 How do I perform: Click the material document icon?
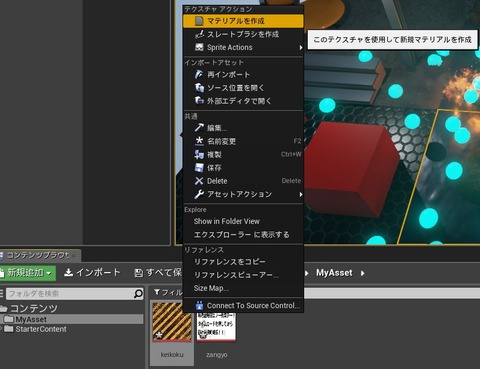tap(199, 21)
